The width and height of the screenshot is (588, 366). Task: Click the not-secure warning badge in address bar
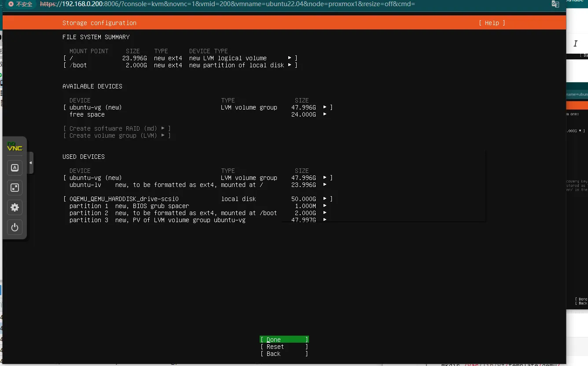click(21, 4)
